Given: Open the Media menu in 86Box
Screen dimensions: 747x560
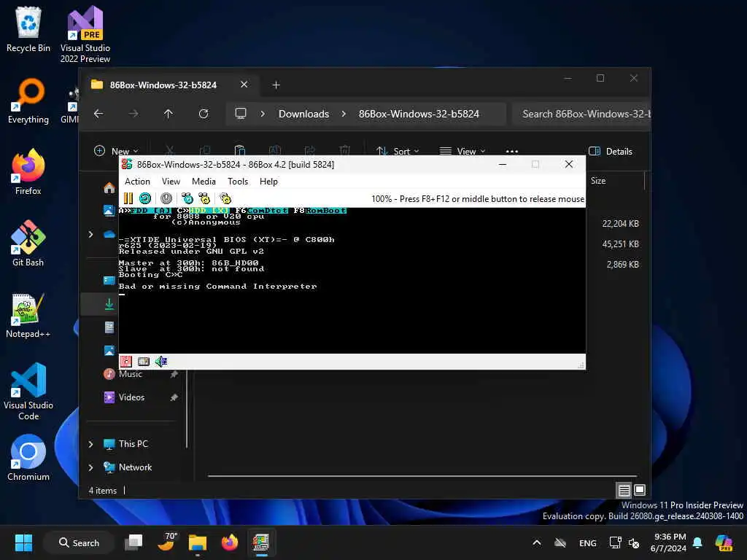Looking at the screenshot, I should [204, 182].
